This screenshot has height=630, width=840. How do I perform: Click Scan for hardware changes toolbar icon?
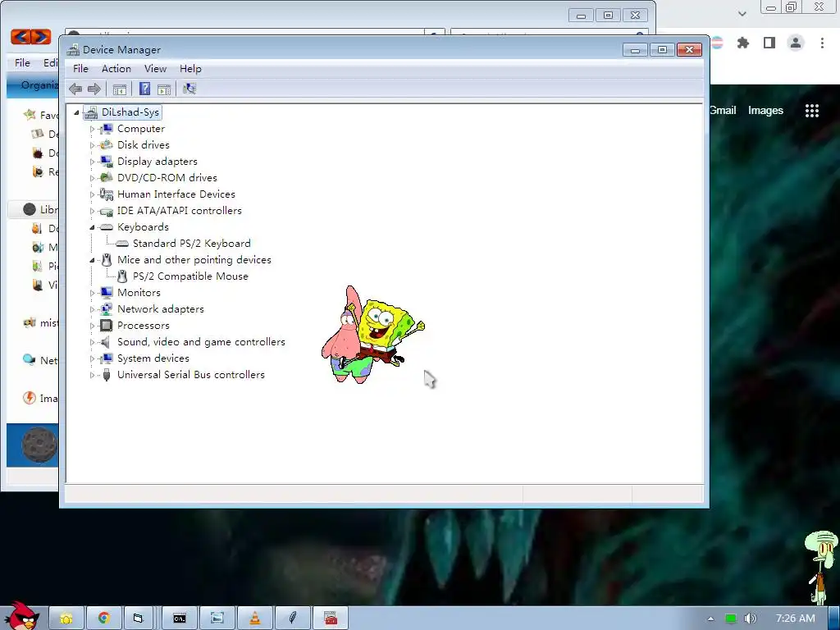tap(189, 89)
